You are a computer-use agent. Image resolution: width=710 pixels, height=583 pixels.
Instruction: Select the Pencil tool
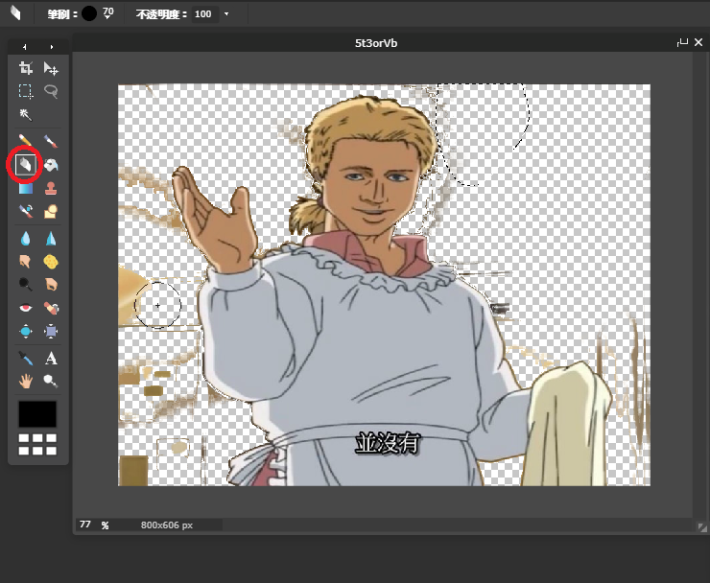25,141
